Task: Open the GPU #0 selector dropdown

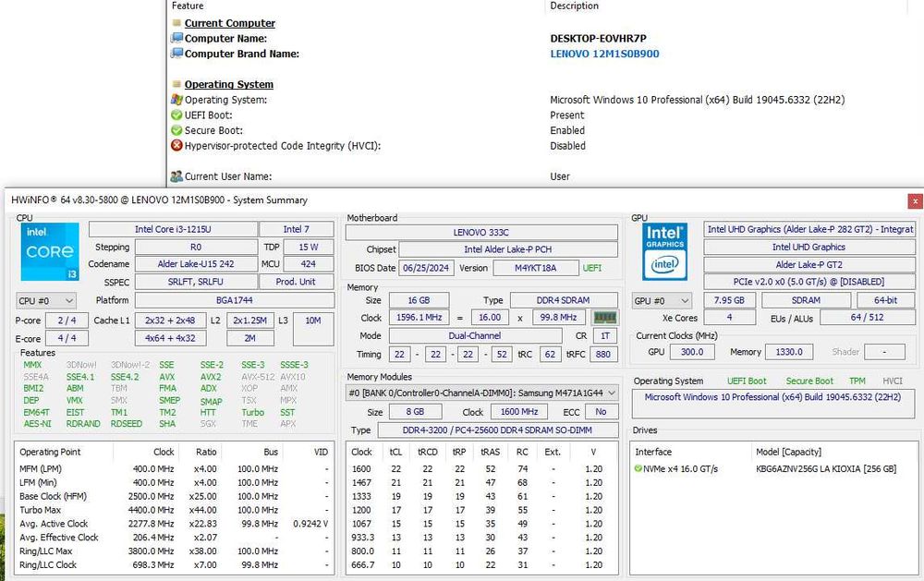Action: click(662, 300)
